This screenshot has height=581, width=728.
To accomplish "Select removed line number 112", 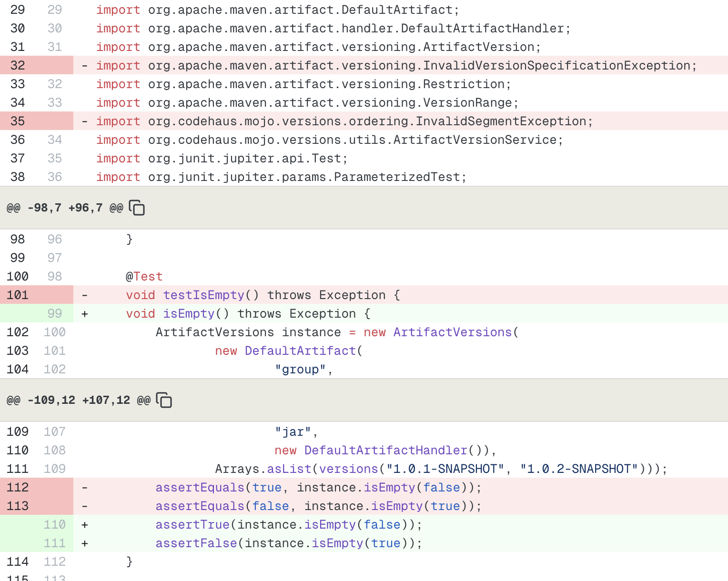I will click(x=18, y=487).
